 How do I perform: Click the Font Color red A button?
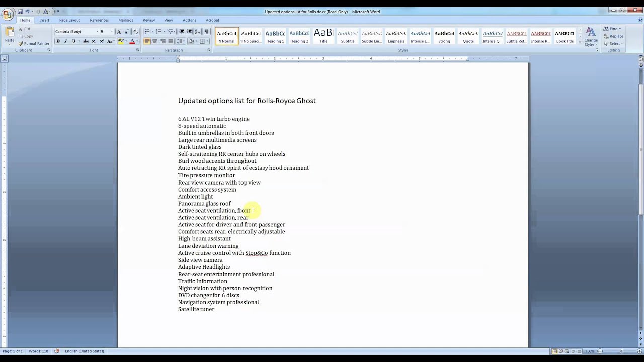(132, 41)
